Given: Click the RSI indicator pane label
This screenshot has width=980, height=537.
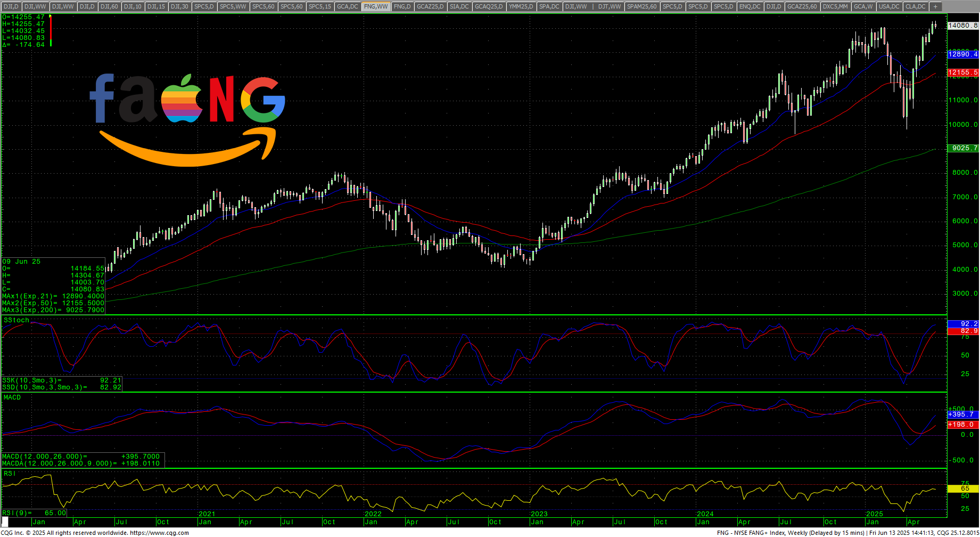Looking at the screenshot, I should pos(10,474).
